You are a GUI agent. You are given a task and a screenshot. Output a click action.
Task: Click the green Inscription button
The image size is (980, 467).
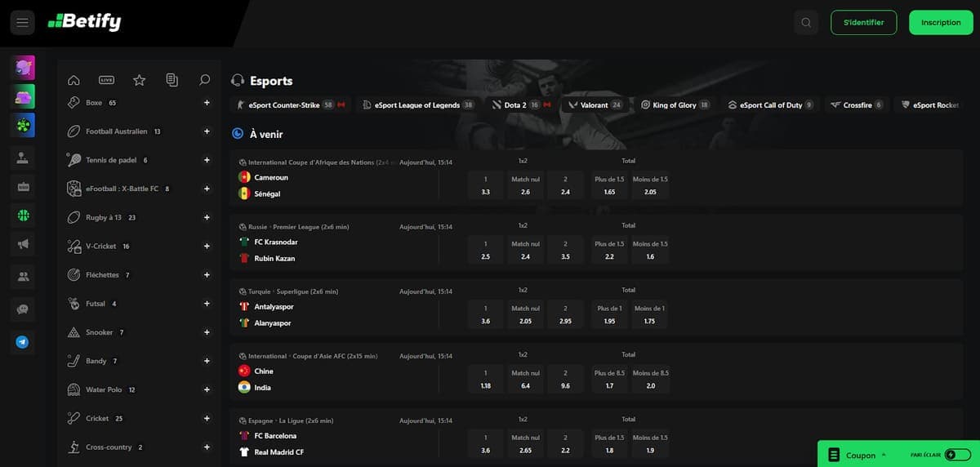pos(941,23)
